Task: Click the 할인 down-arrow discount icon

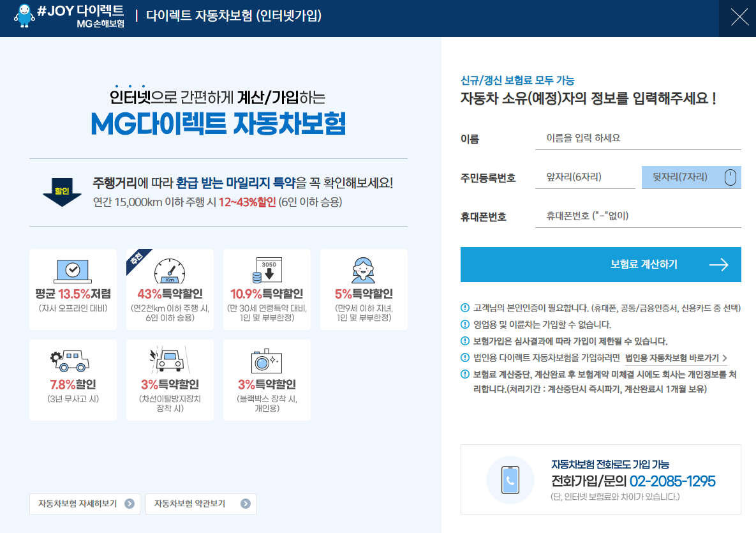Action: coord(62,192)
